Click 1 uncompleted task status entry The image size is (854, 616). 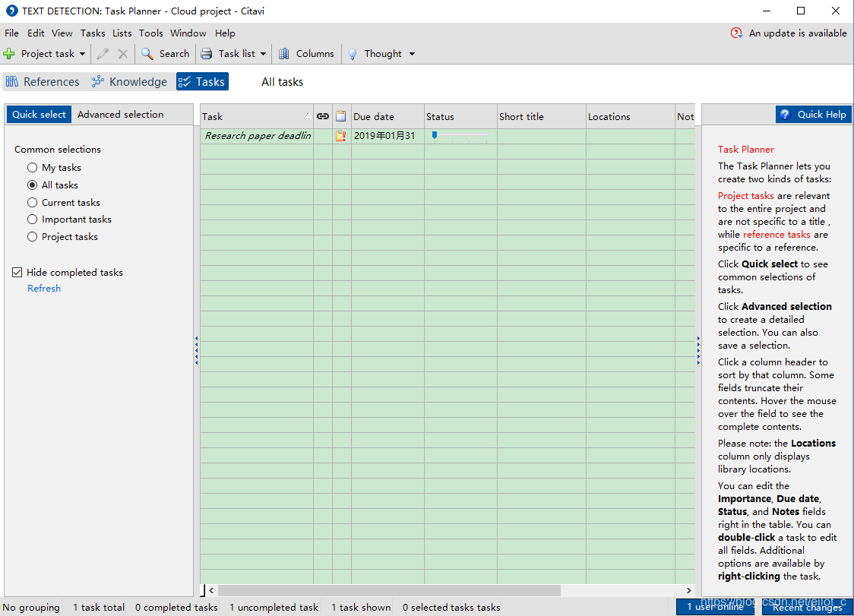click(x=274, y=608)
